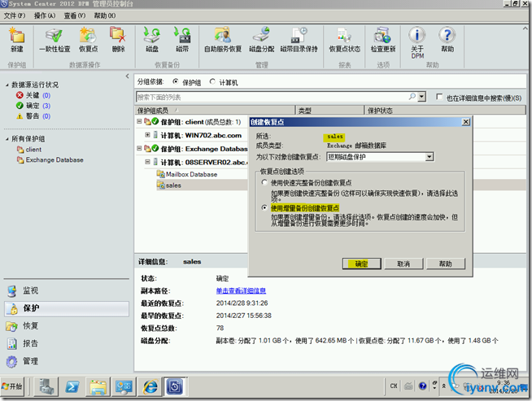Enable 也在详细信息中搜索 checkbox
Image resolution: width=532 pixels, height=401 pixels.
tap(439, 97)
